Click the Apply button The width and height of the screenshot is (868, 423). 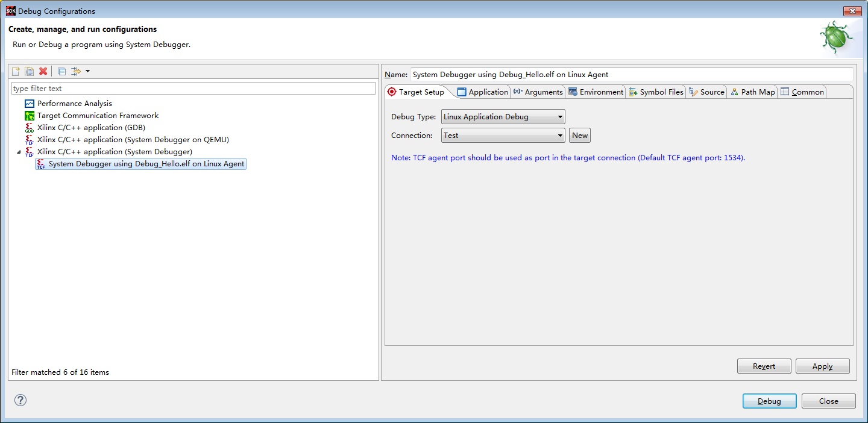[x=822, y=366]
